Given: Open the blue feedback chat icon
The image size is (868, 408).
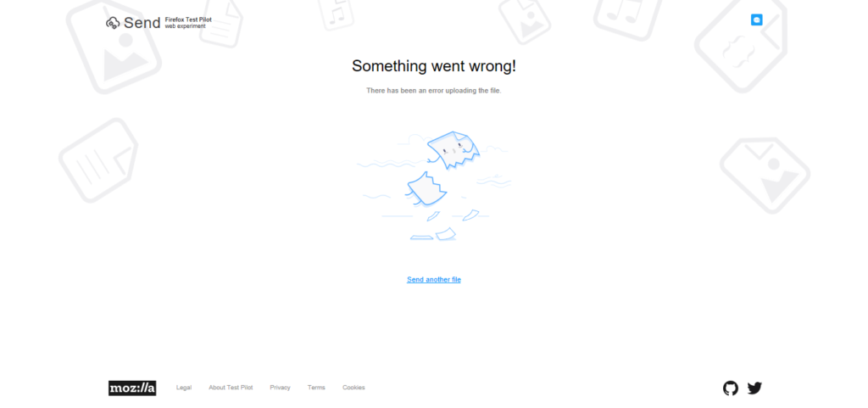Looking at the screenshot, I should [756, 20].
